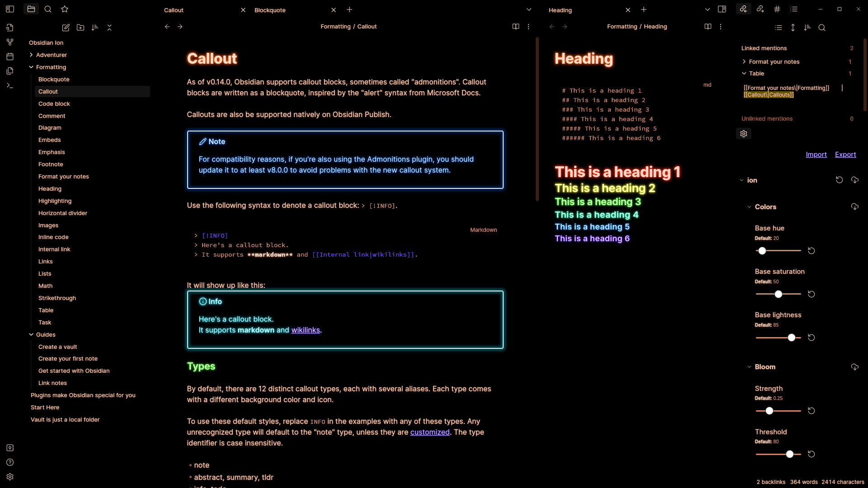Reset Base hue to default
The image size is (868, 488).
pos(811,251)
